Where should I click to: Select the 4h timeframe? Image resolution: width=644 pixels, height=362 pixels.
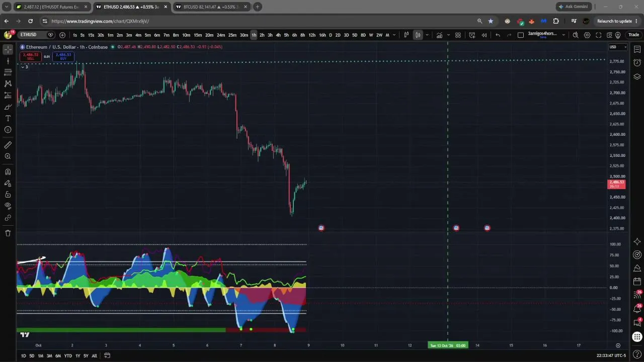278,35
